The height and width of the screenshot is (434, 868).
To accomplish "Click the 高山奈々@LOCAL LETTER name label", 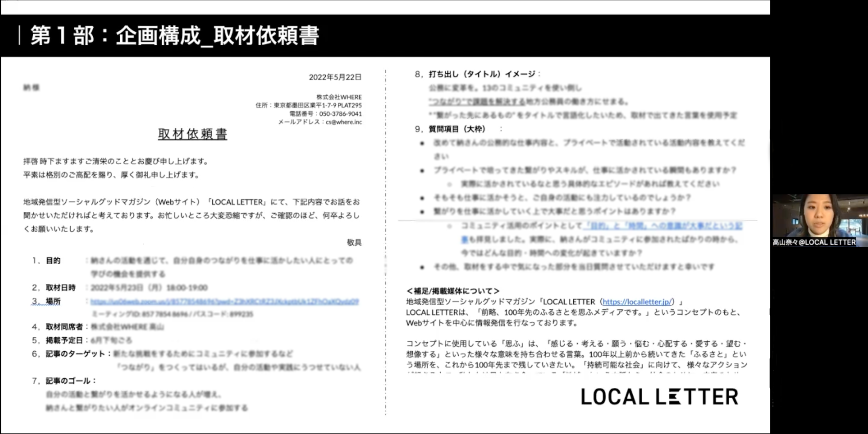I will point(814,242).
